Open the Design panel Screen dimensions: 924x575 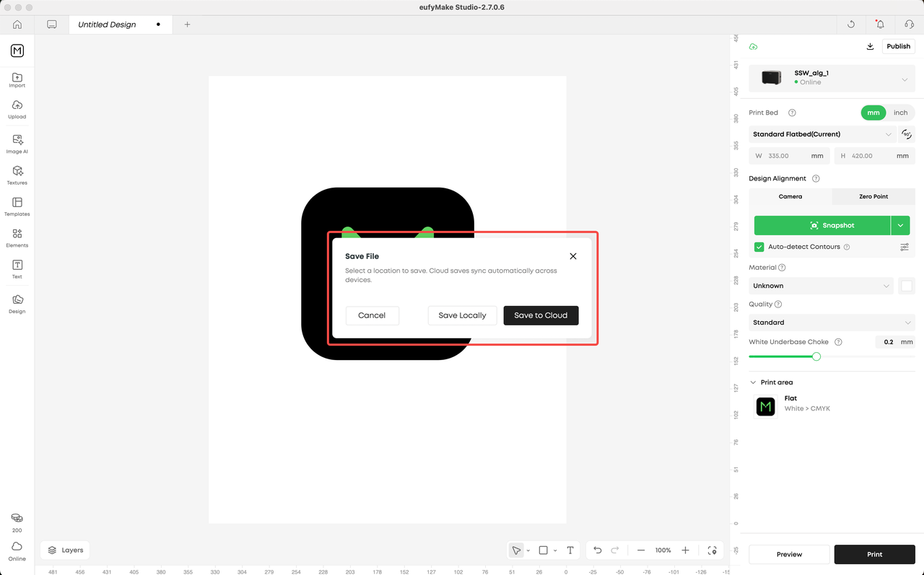[17, 304]
